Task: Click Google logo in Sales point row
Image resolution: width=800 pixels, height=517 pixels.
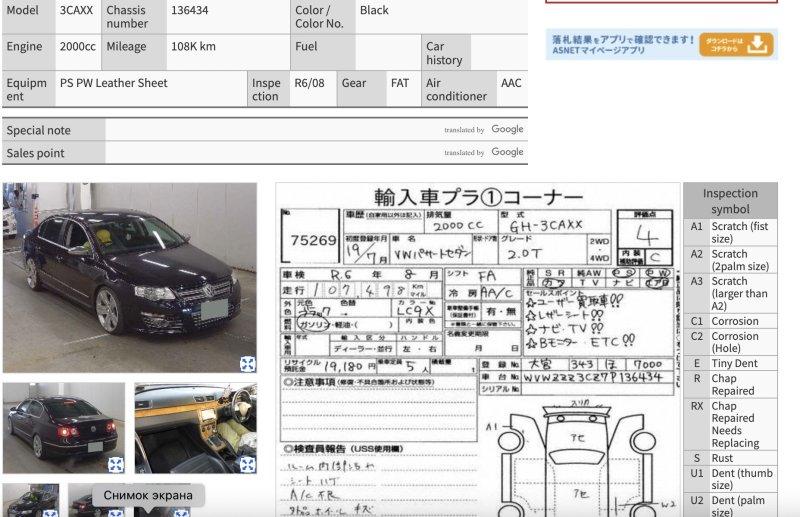Action: coord(507,152)
